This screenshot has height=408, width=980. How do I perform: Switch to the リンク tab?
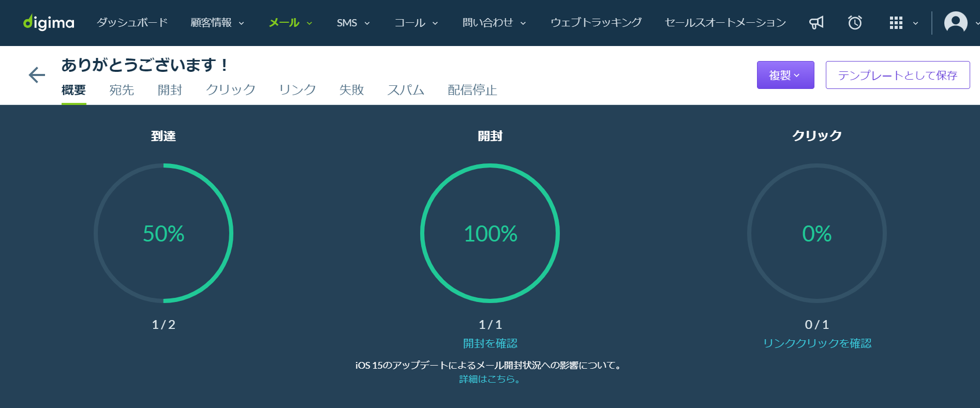(298, 90)
